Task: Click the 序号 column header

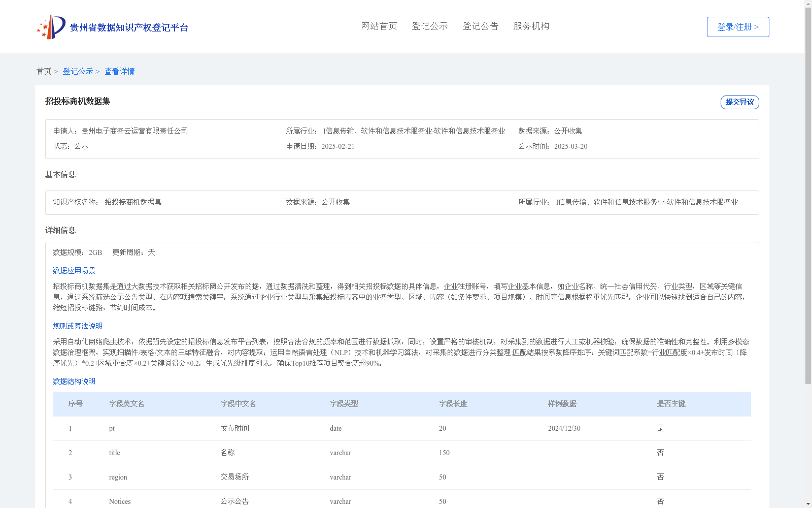Action: 76,404
